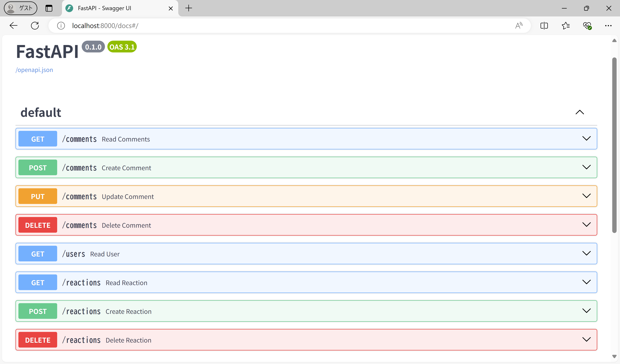
Task: Open the /openapi.json link
Action: (34, 70)
